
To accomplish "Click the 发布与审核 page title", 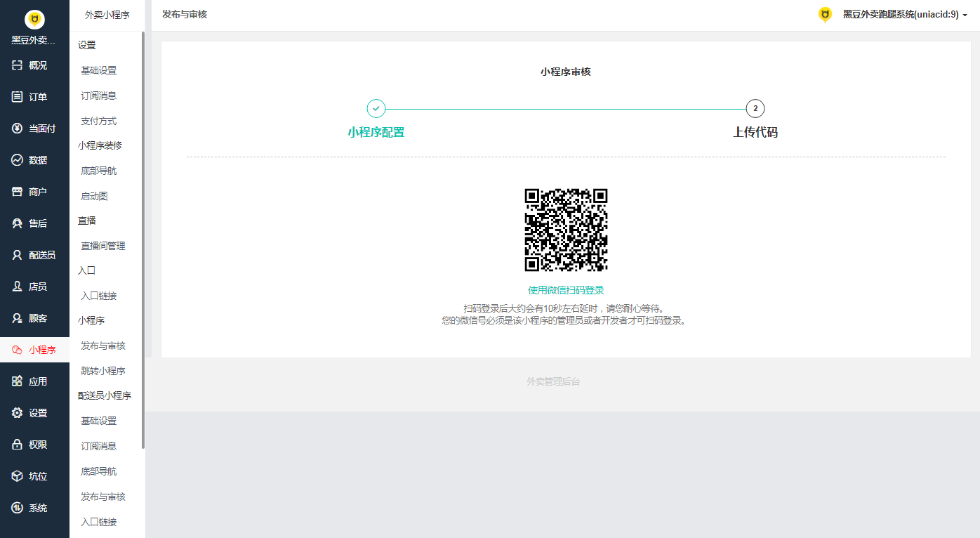I will coord(185,14).
